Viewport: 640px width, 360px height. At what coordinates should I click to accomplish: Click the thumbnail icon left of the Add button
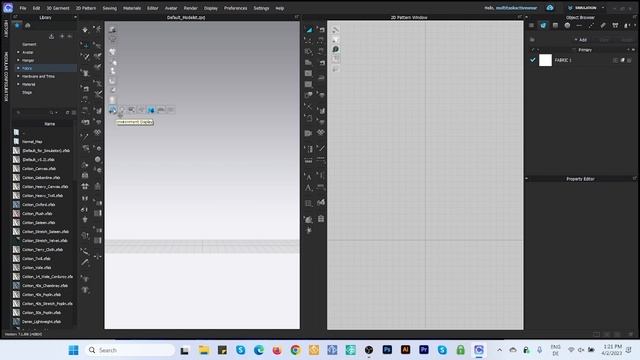tap(532, 40)
